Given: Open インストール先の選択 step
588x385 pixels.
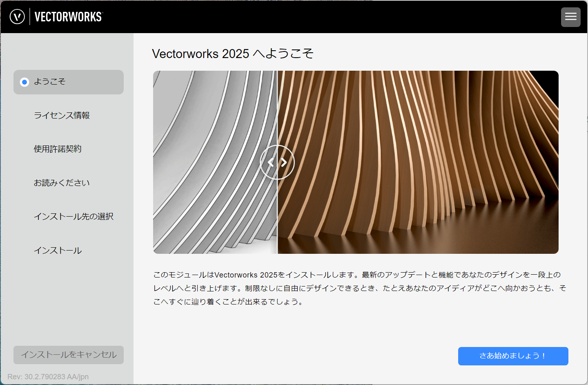Looking at the screenshot, I should [73, 217].
